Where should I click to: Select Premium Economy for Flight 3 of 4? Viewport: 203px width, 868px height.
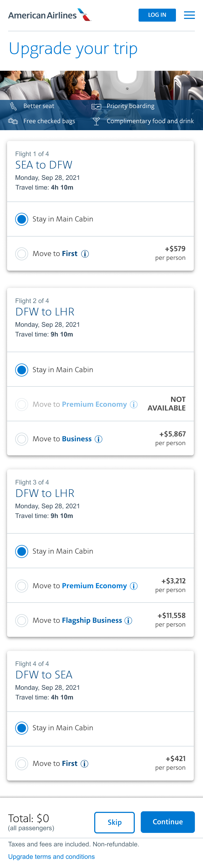coord(22,586)
